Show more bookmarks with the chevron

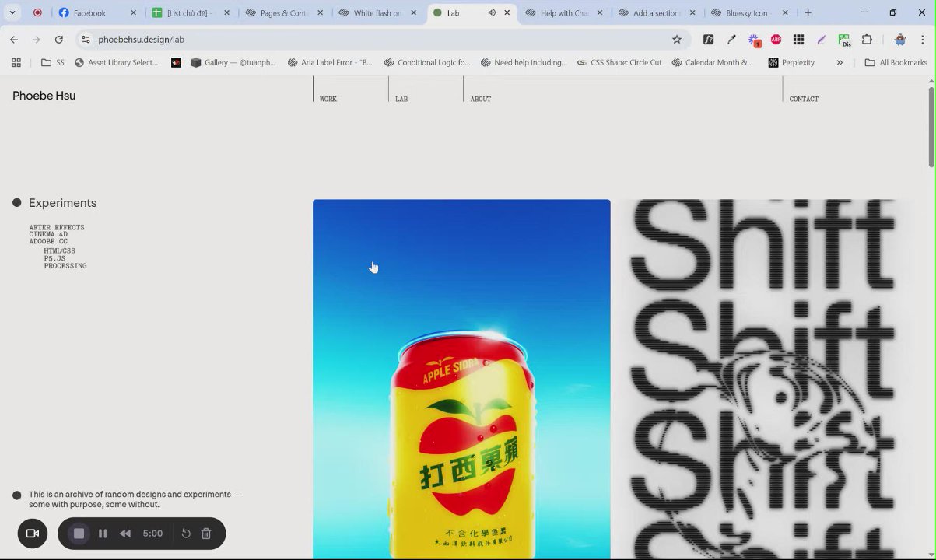click(x=840, y=62)
